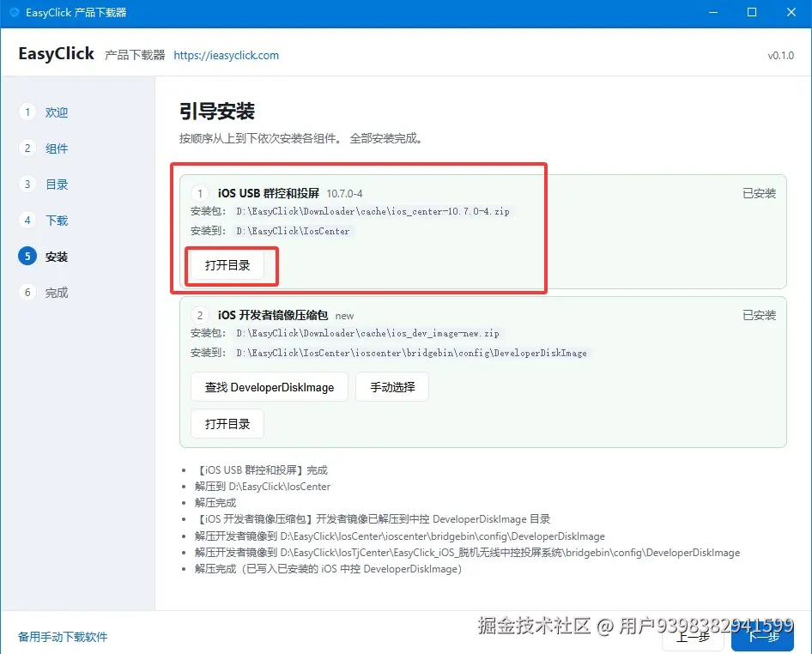Click the iOS USB 群控和投屏 title
The height and width of the screenshot is (654, 812).
point(269,193)
